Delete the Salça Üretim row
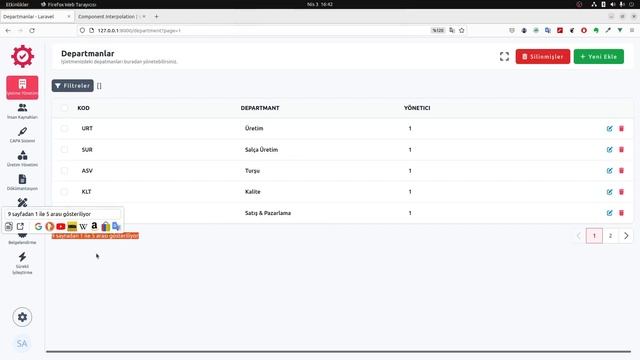The image size is (640, 360). point(622,150)
